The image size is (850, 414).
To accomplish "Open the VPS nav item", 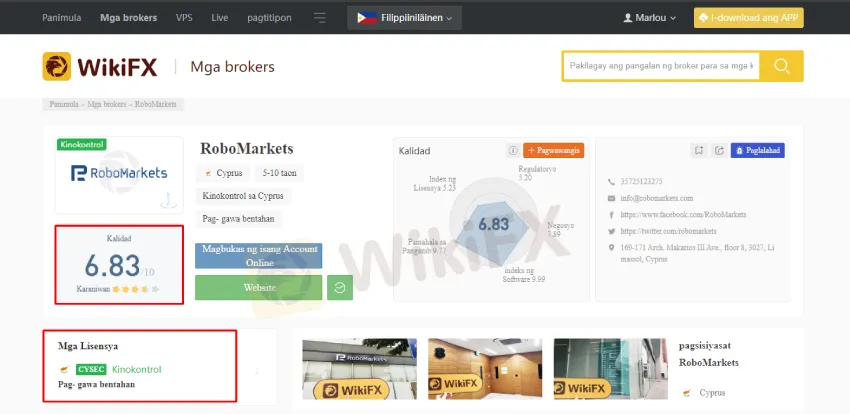I will (184, 18).
